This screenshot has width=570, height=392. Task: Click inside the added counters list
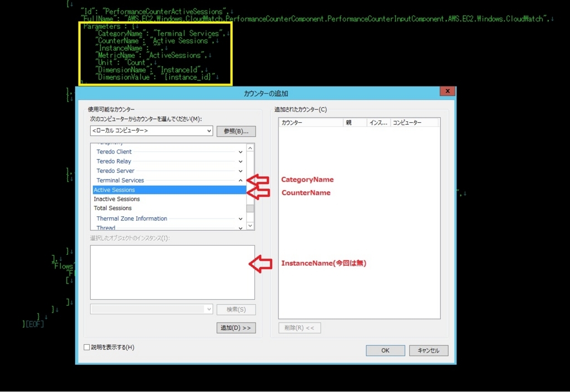[x=359, y=222]
